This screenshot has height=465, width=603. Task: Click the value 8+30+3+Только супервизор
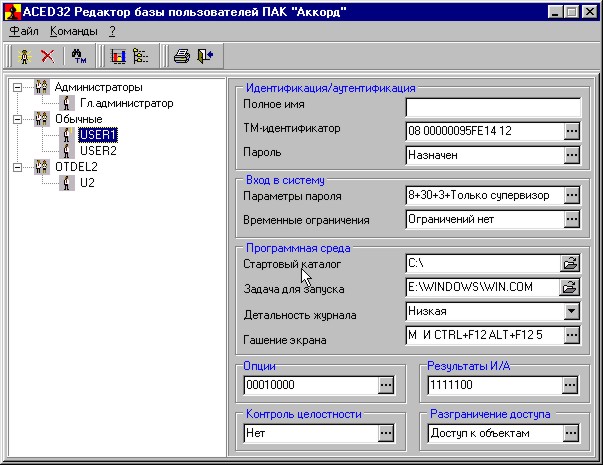pos(478,195)
